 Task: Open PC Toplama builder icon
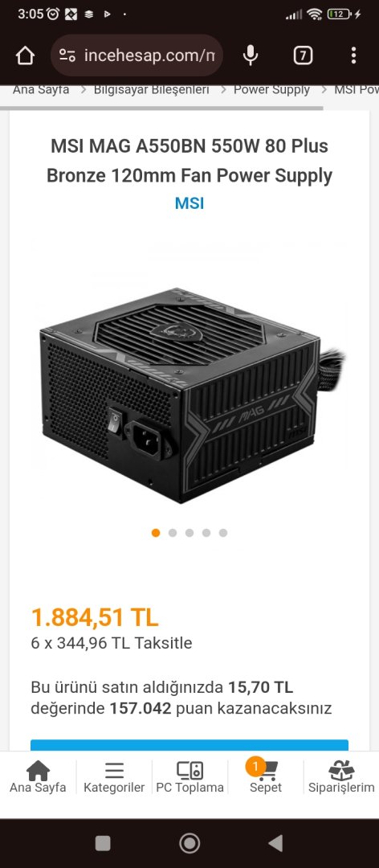pyautogui.click(x=189, y=776)
